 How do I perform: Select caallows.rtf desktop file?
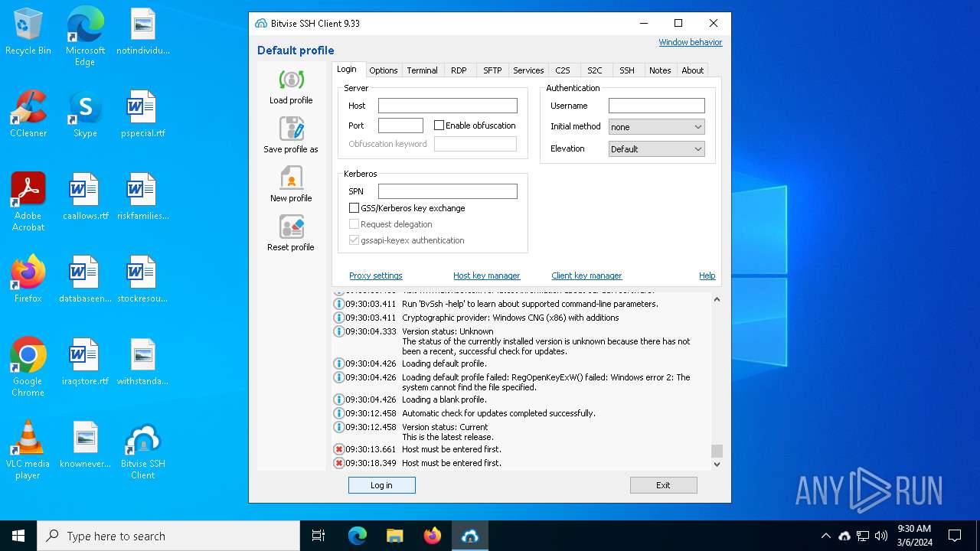click(85, 196)
